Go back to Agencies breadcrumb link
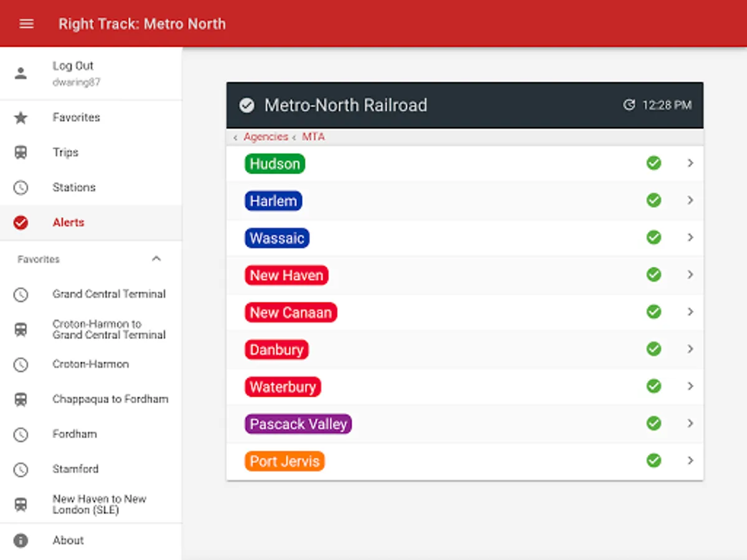 point(265,137)
